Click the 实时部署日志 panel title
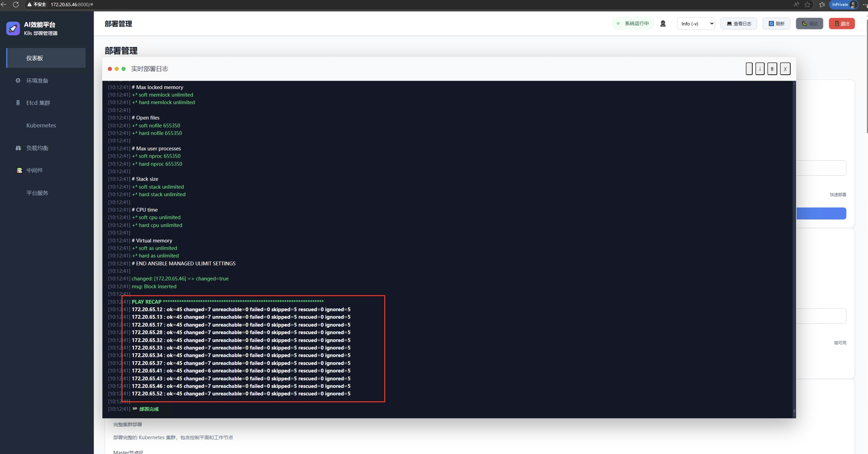Screen dimensions: 868x454 click(150, 69)
